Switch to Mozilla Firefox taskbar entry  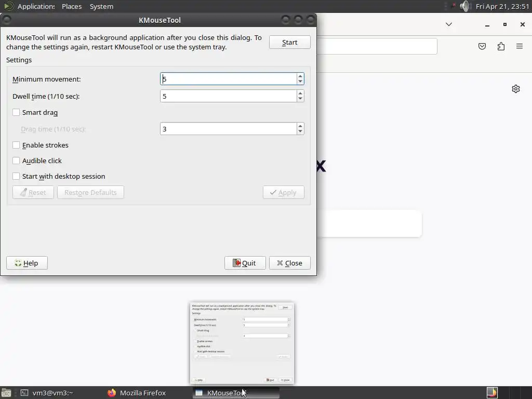click(x=137, y=393)
